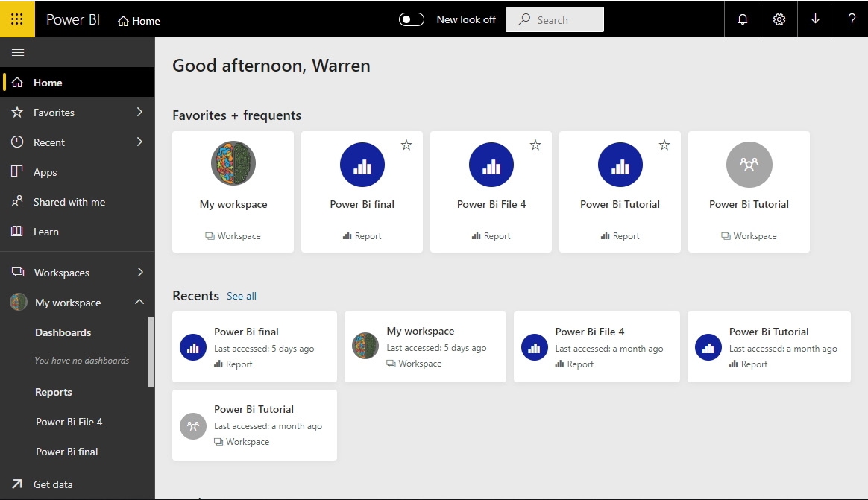This screenshot has height=500, width=868.
Task: Open Power BI settings gear
Action: click(x=779, y=19)
